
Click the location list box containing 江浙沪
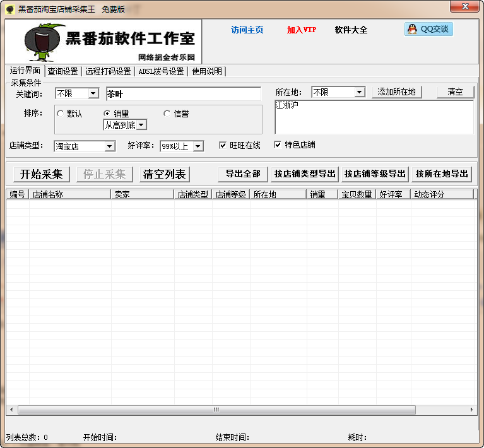pyautogui.click(x=374, y=117)
